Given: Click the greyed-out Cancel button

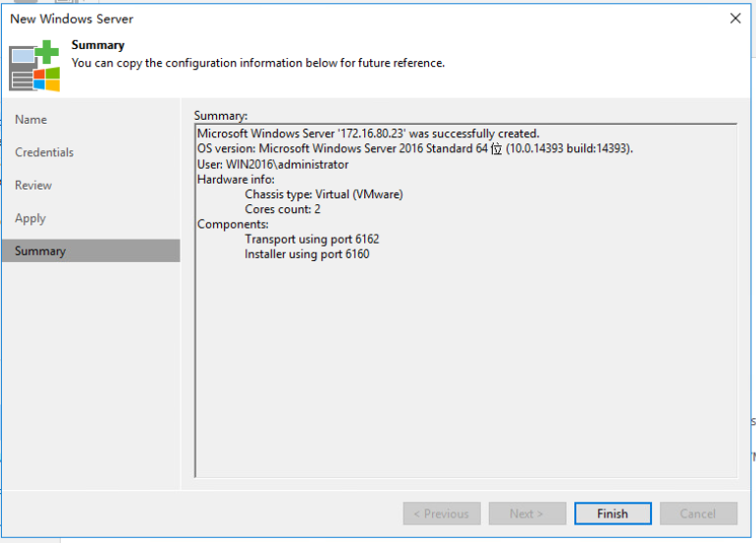Looking at the screenshot, I should point(698,514).
